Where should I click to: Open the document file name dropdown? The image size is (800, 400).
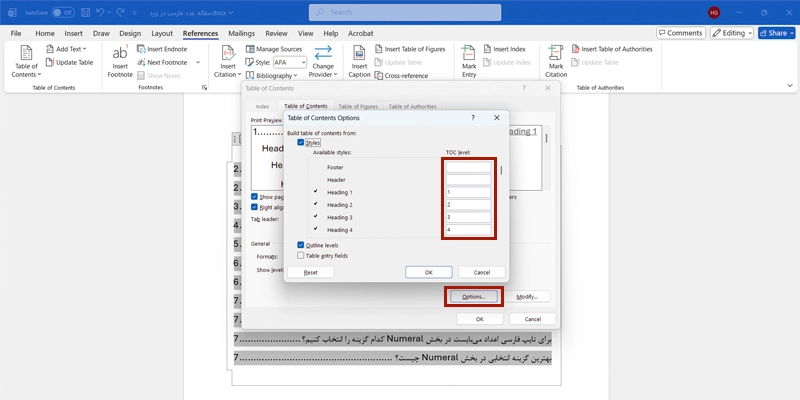[x=231, y=12]
